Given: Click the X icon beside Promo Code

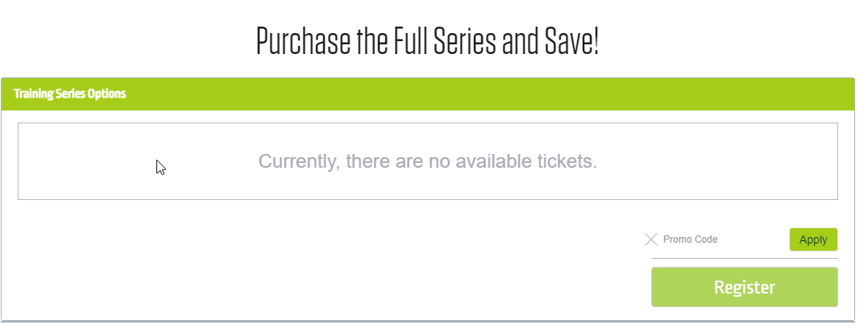Looking at the screenshot, I should point(651,239).
